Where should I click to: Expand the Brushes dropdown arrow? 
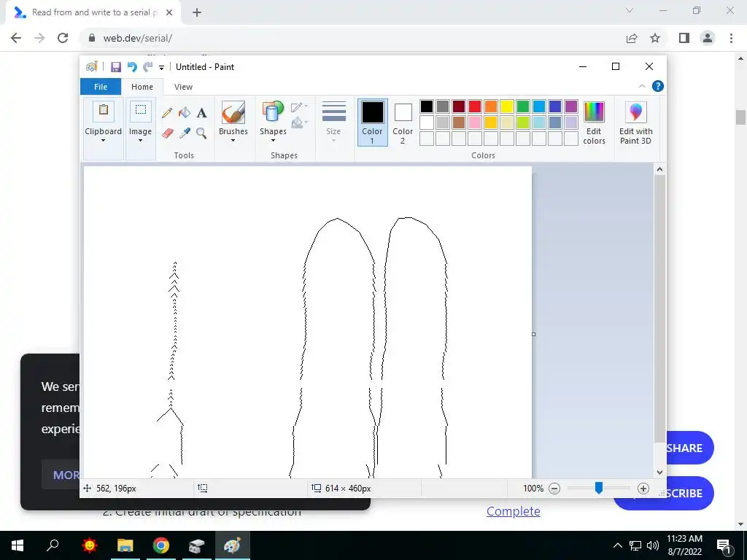(x=233, y=141)
